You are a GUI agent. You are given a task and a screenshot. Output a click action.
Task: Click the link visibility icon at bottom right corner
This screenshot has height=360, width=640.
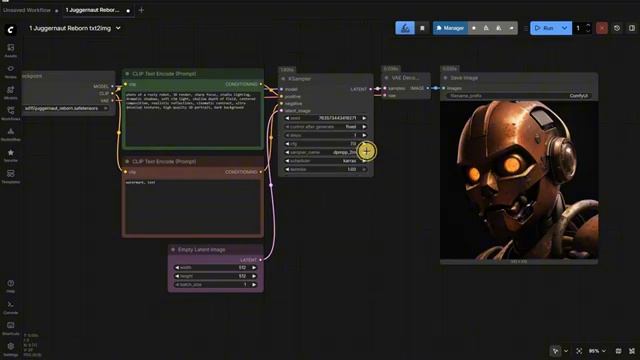click(632, 351)
